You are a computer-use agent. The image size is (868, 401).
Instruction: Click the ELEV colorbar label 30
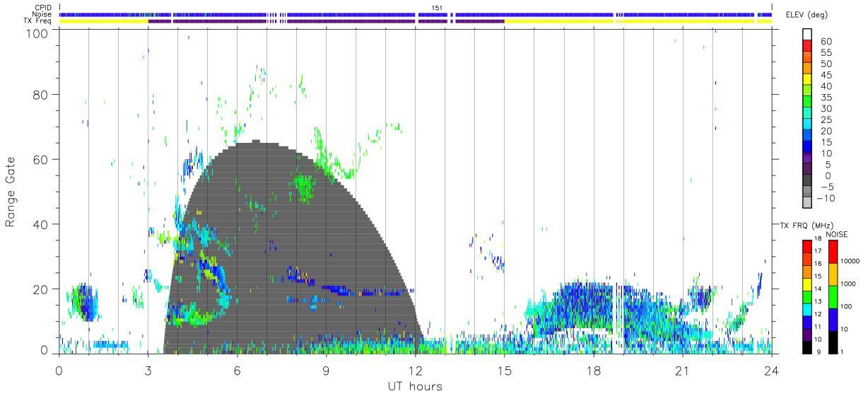(x=826, y=108)
